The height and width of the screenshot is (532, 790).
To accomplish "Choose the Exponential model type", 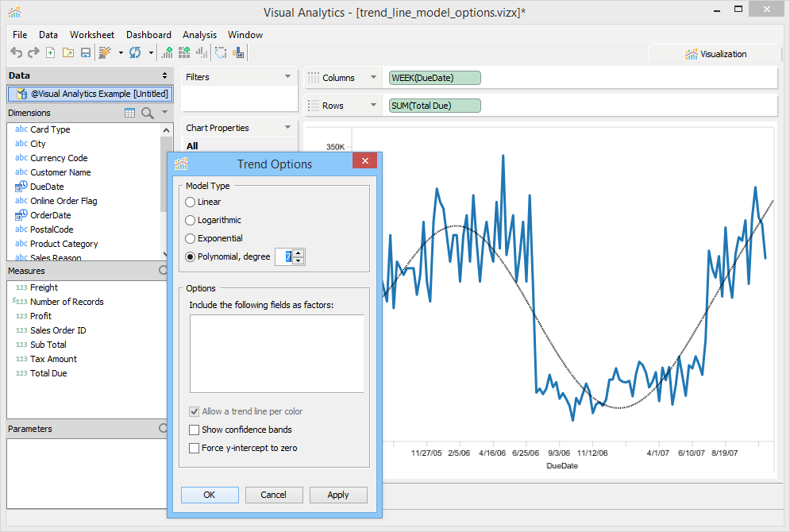I will pyautogui.click(x=190, y=238).
